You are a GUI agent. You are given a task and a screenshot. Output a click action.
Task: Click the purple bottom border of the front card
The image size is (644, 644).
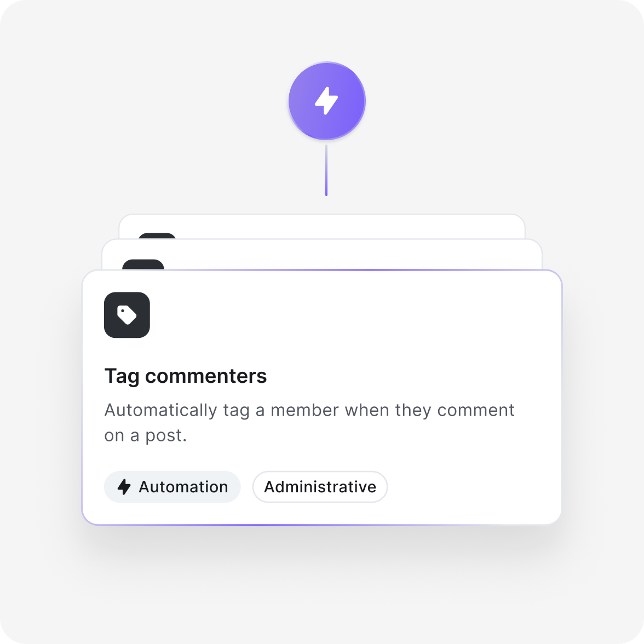(322, 525)
